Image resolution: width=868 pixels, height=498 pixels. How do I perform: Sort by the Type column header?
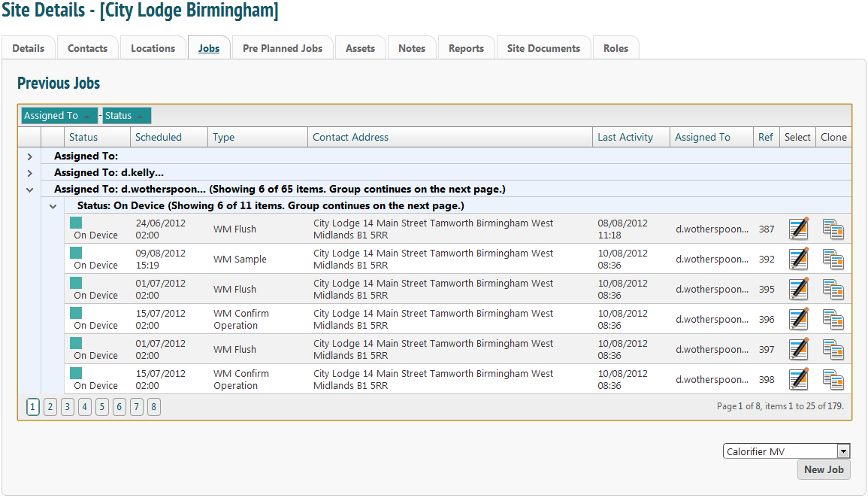224,137
